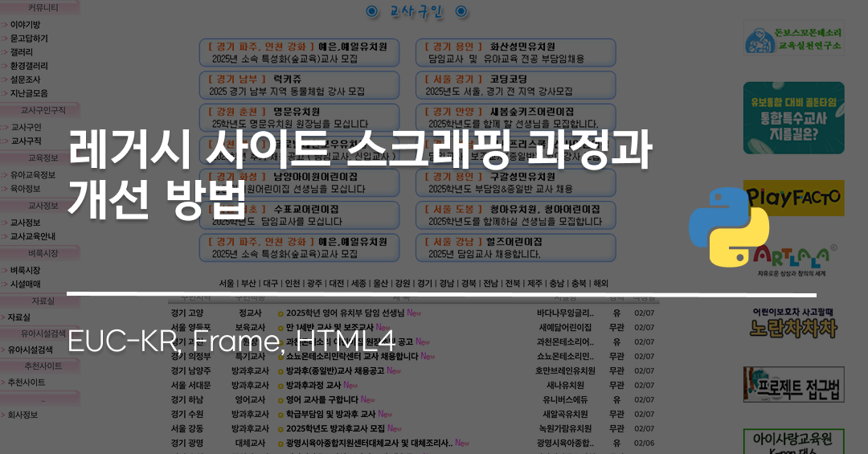This screenshot has width=868, height=454.
Task: Open 환경갤러리 from the sidebar
Action: click(x=29, y=66)
